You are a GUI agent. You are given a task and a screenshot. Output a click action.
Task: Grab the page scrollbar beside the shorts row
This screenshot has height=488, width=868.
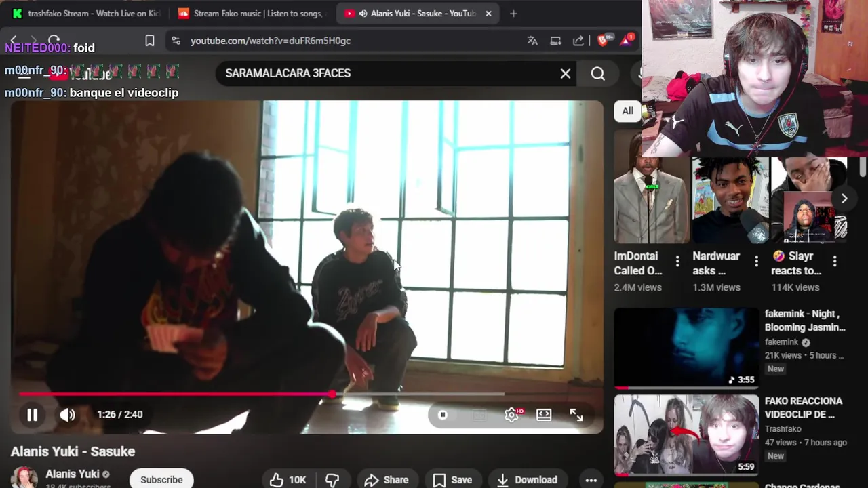click(x=863, y=166)
